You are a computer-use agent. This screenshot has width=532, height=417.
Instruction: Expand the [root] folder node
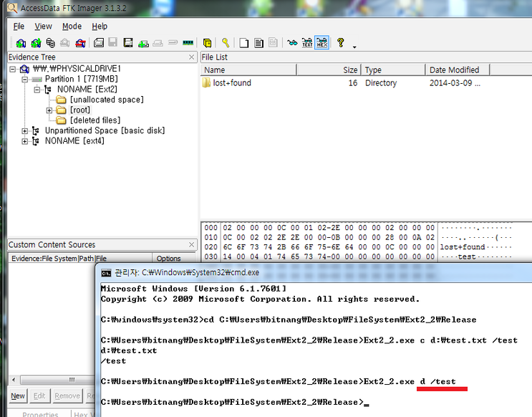tap(49, 110)
